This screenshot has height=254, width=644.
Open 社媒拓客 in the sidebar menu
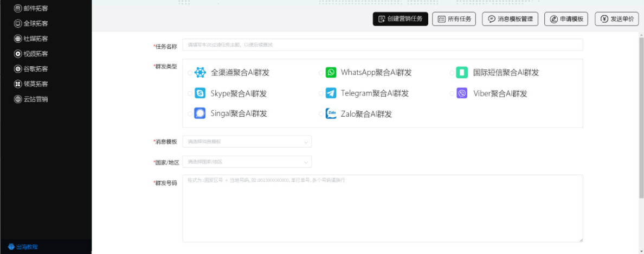tap(31, 39)
